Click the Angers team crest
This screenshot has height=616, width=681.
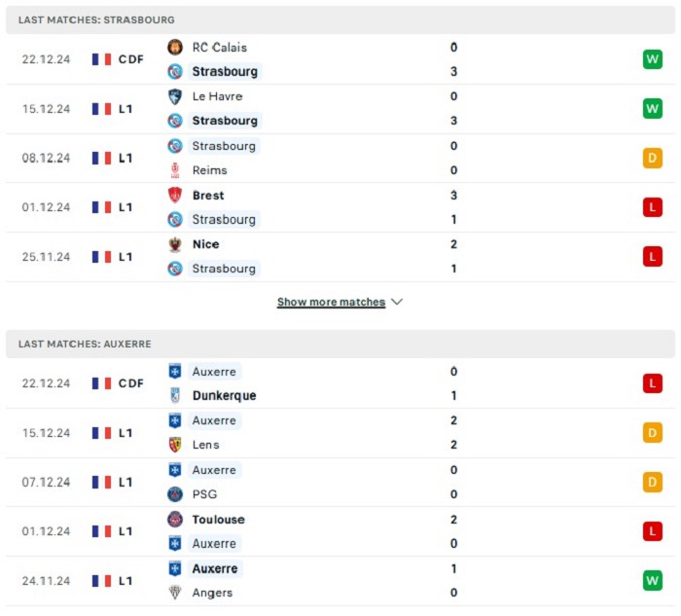coord(175,593)
